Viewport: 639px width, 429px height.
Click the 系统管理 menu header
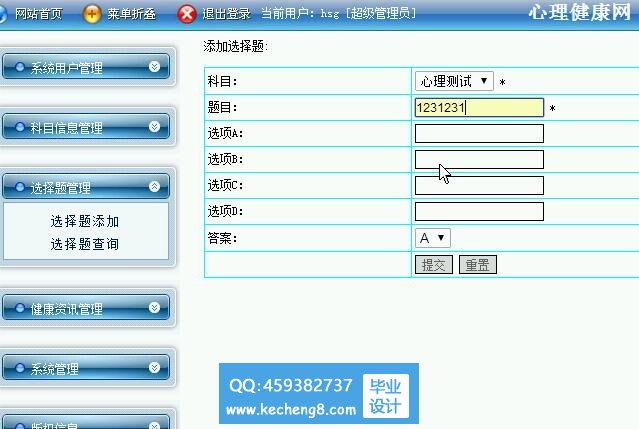(x=86, y=367)
